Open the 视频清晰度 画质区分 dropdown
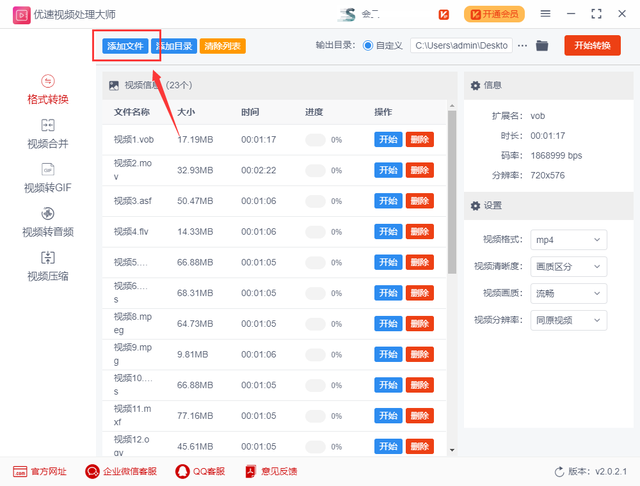 pyautogui.click(x=569, y=267)
